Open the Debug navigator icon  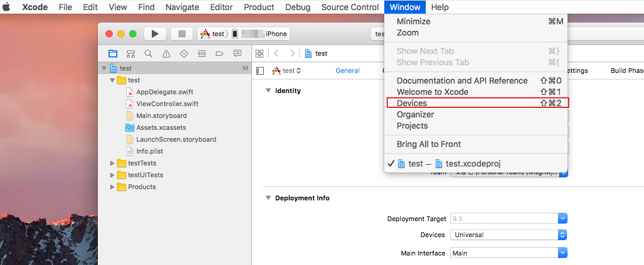tap(202, 54)
